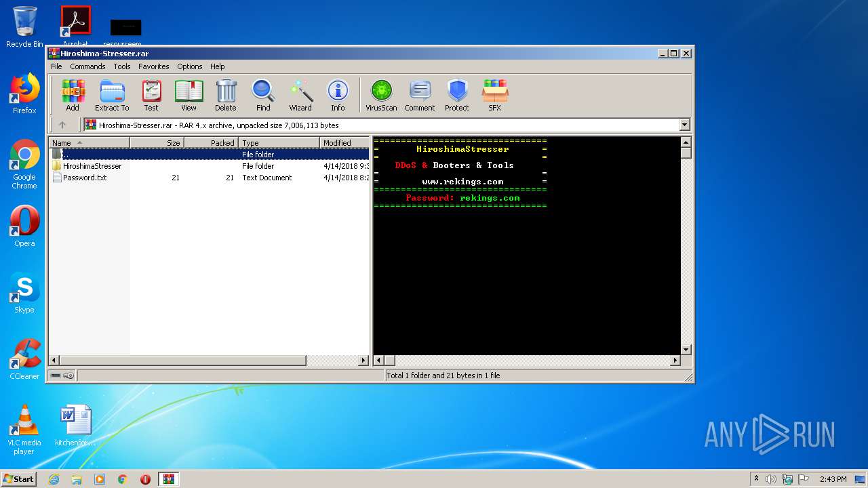Click Internet Explorer taskbar icon
Viewport: 868px width, 488px height.
54,479
